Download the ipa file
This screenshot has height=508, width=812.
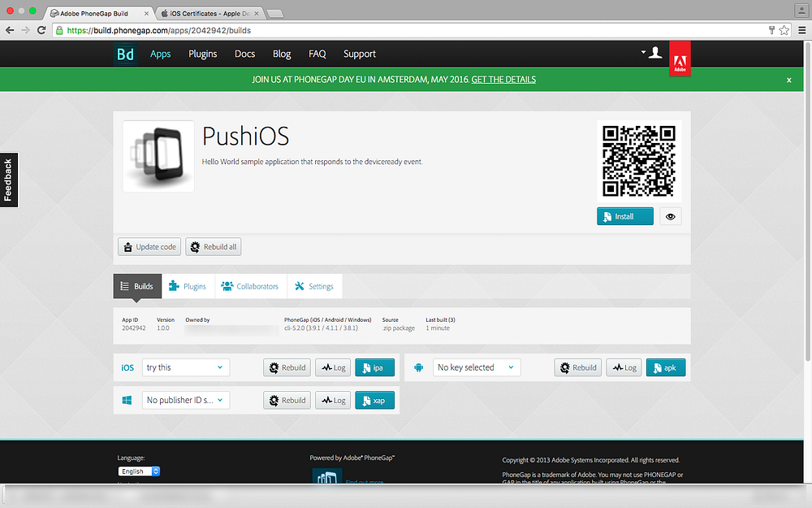coord(374,367)
